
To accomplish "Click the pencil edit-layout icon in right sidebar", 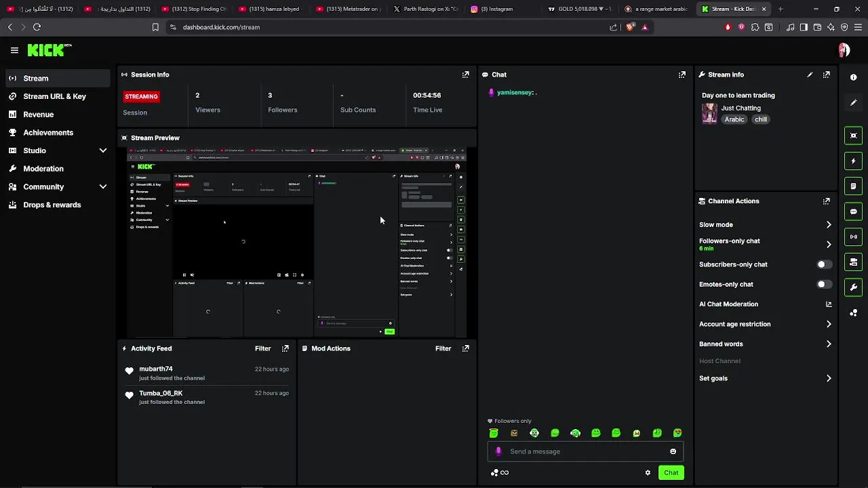I will click(x=853, y=103).
